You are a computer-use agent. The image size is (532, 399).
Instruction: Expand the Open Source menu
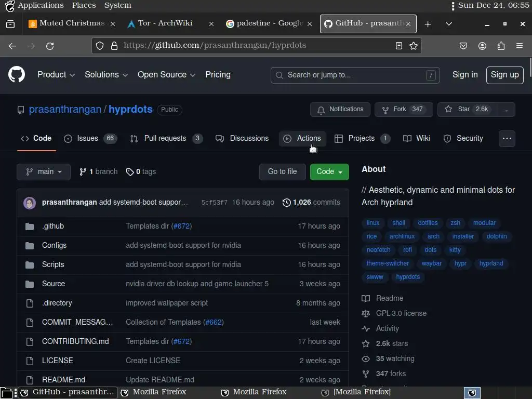166,75
